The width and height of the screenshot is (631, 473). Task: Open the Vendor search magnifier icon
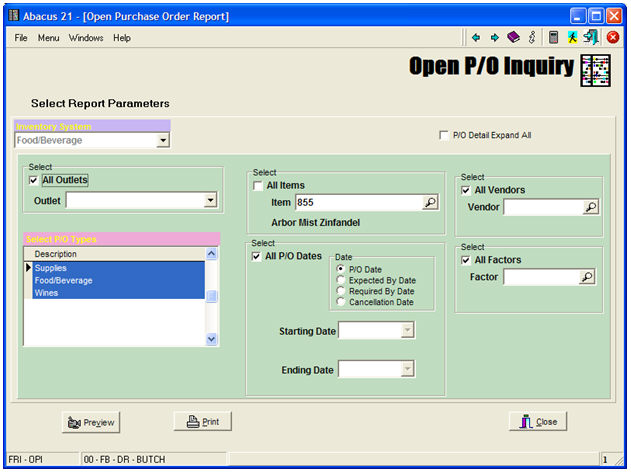(x=590, y=207)
